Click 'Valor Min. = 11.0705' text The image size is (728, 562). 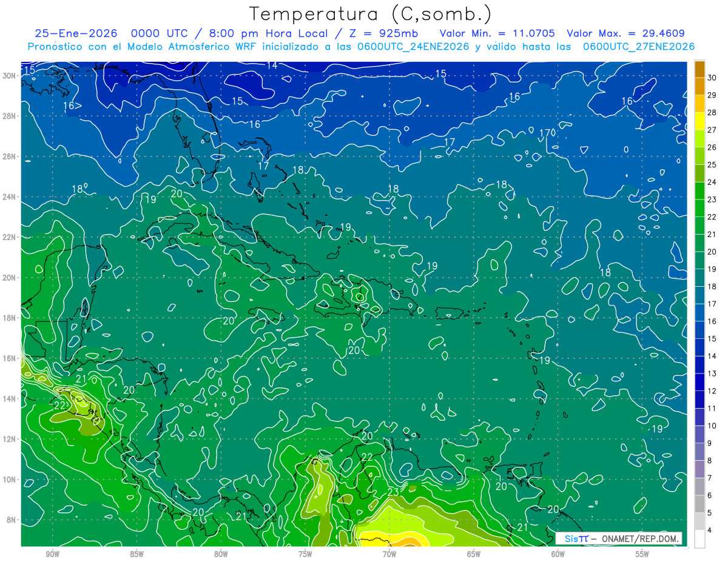point(497,33)
